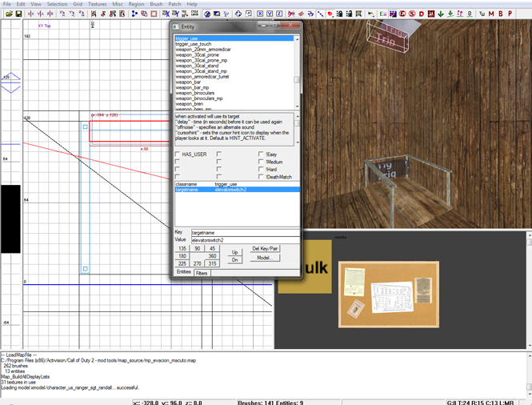Open the Region menu

pyautogui.click(x=136, y=4)
